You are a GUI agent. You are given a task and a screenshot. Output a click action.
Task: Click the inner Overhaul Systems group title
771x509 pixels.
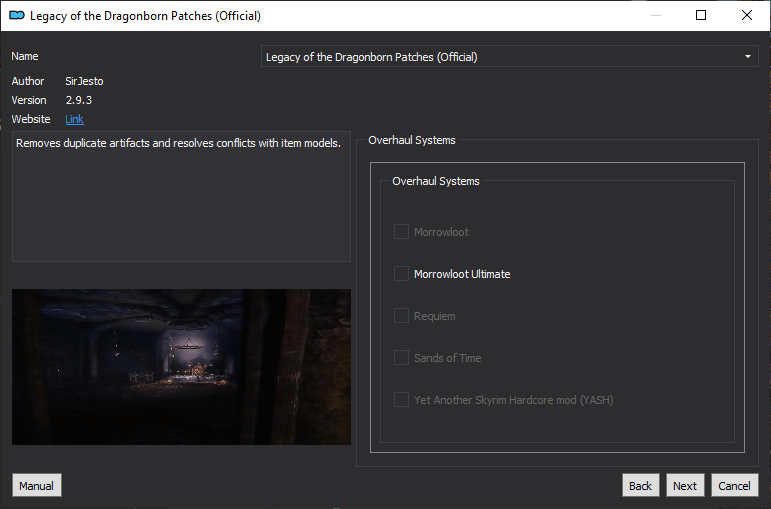click(436, 181)
